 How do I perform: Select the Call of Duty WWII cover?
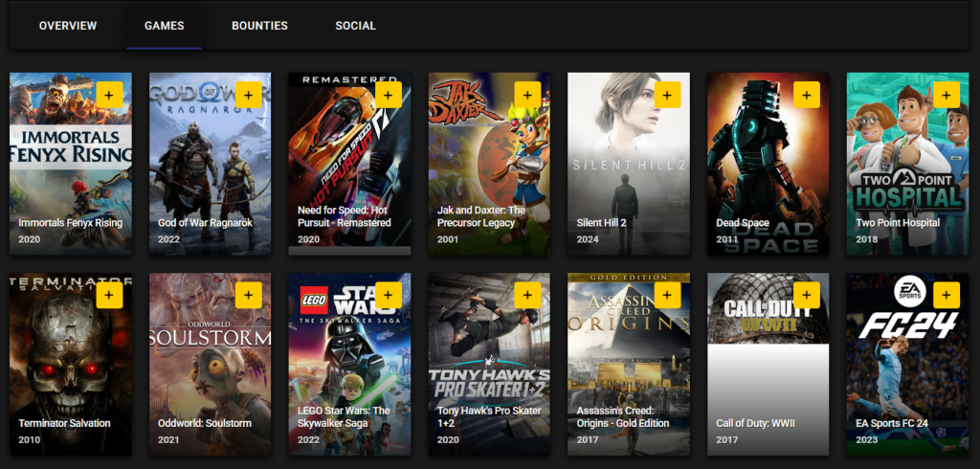tap(768, 364)
